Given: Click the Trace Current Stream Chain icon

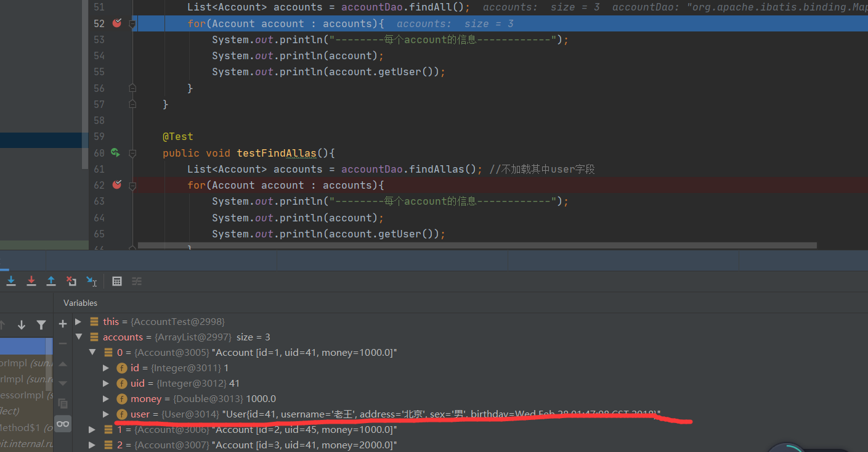Looking at the screenshot, I should point(137,281).
